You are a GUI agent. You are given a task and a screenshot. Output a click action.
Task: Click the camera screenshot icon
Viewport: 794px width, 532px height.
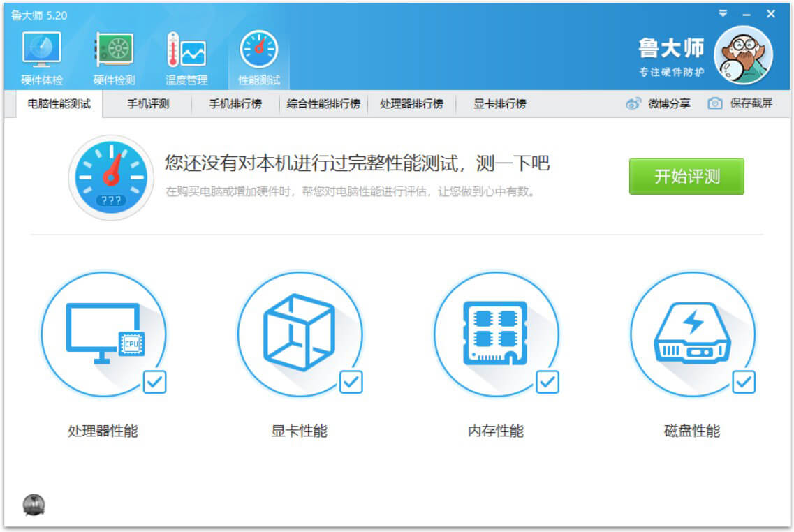pyautogui.click(x=714, y=104)
